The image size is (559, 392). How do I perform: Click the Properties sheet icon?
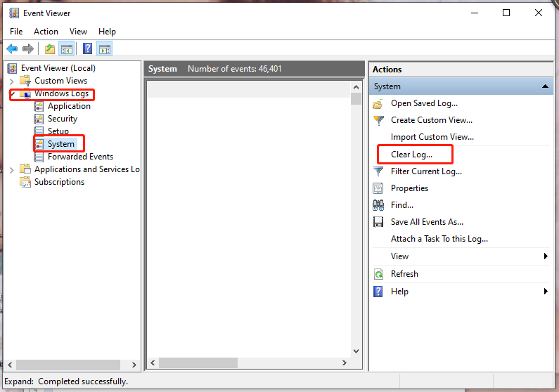[x=378, y=188]
